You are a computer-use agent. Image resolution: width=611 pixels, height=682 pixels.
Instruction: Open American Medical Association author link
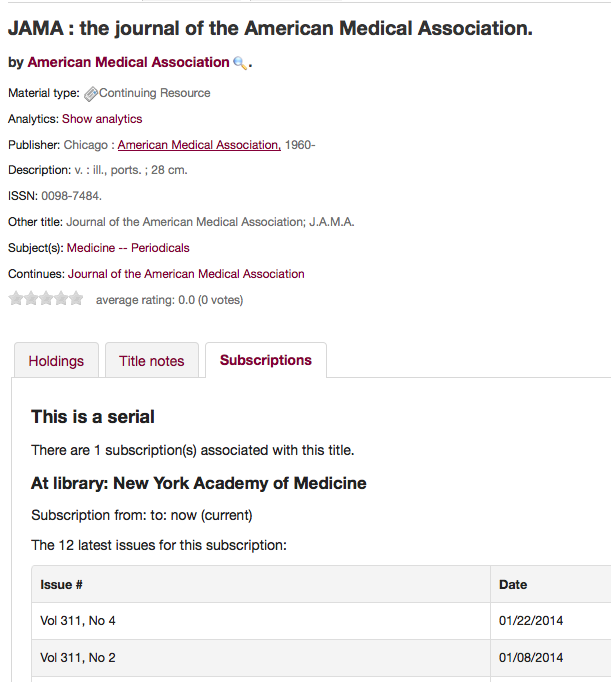point(128,62)
